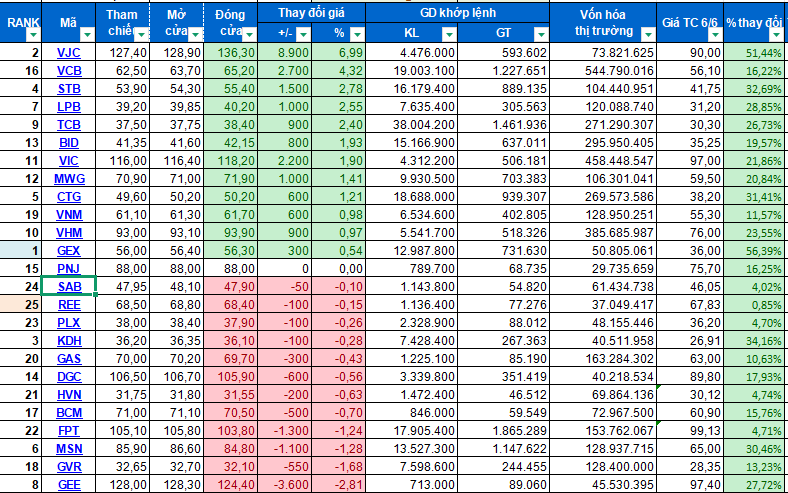The width and height of the screenshot is (788, 493).
Task: Select STB Giá TC value 41,75
Action: (x=690, y=89)
